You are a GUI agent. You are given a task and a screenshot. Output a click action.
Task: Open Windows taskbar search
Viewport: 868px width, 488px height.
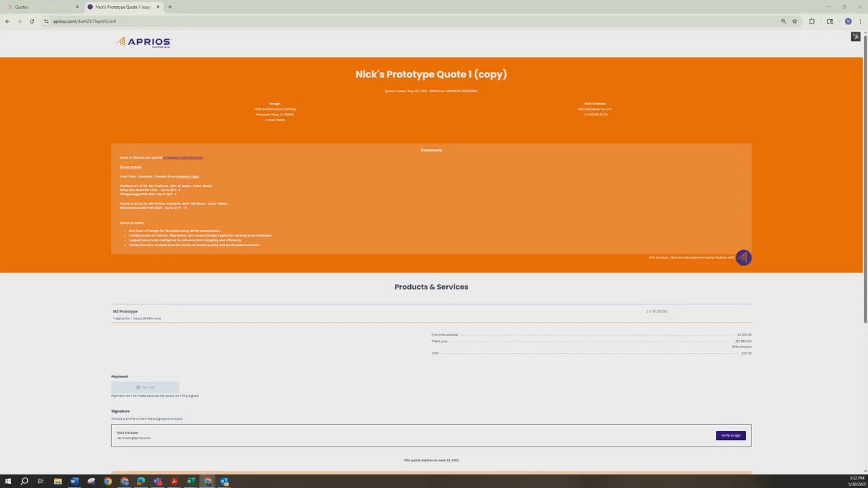pyautogui.click(x=24, y=481)
